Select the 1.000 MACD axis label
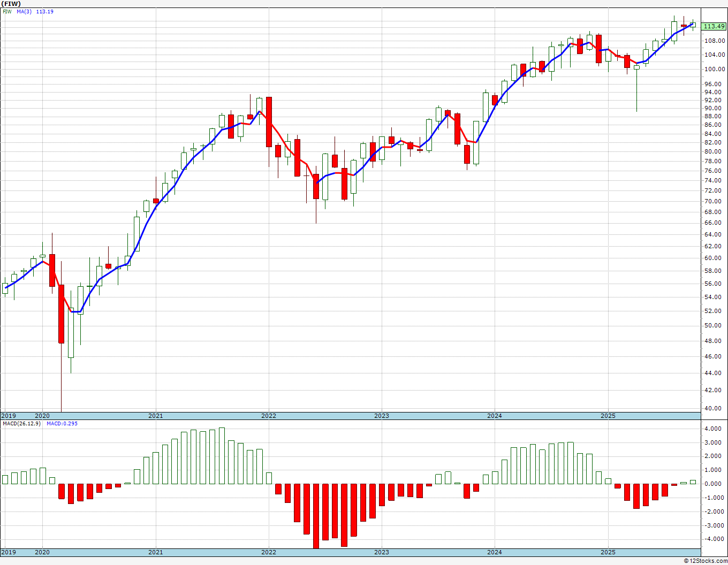This screenshot has height=565, width=728. (x=714, y=470)
